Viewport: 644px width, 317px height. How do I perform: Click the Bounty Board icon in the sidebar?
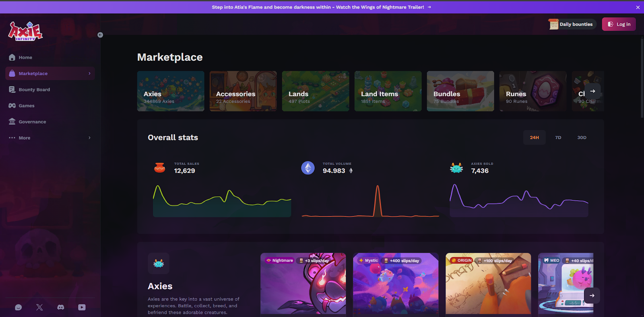pyautogui.click(x=12, y=90)
